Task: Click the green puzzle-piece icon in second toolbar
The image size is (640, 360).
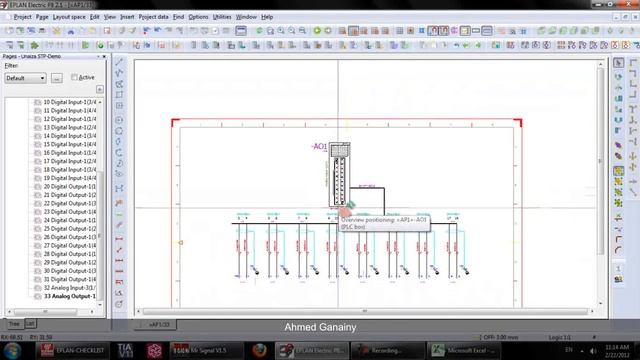Action: 35,45
